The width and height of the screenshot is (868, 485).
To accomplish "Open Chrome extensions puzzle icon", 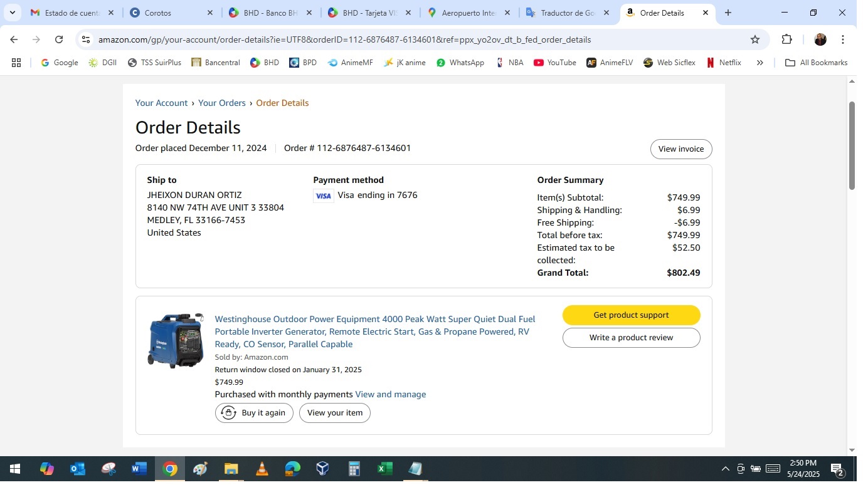I will pyautogui.click(x=786, y=39).
